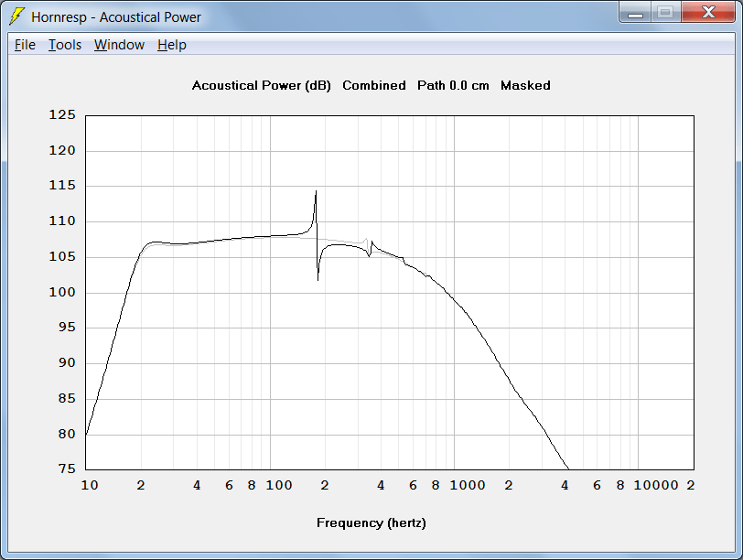The image size is (743, 560).
Task: Minimize the Hornresp window
Action: (635, 13)
